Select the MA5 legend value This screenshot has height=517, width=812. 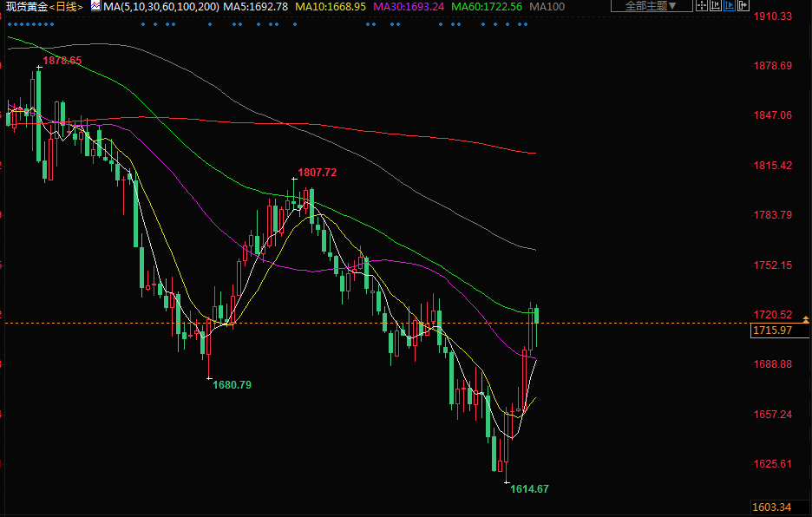255,6
